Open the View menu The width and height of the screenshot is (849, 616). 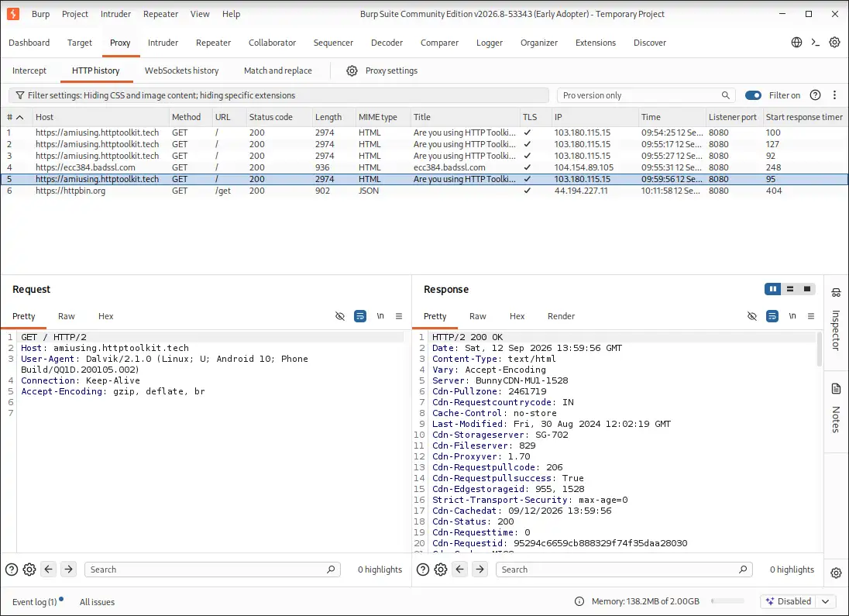[x=200, y=14]
